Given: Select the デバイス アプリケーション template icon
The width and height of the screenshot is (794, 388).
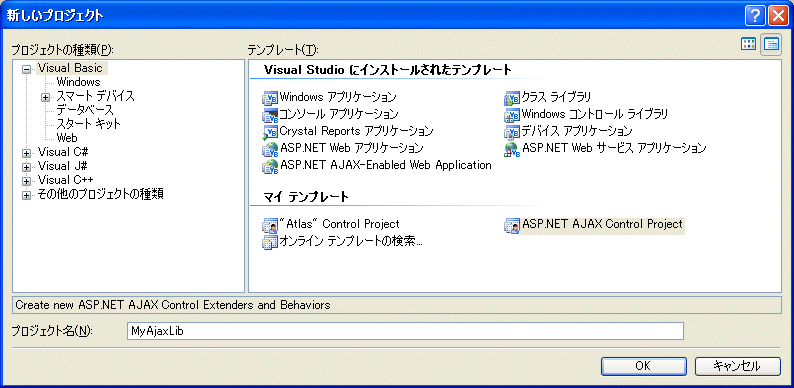Looking at the screenshot, I should pos(512,132).
